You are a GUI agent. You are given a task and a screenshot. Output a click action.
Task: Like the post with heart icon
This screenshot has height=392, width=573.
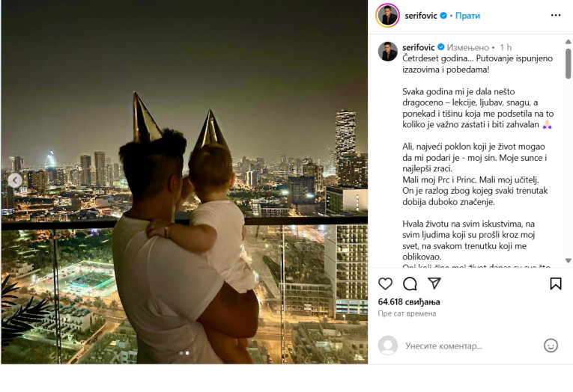385,284
